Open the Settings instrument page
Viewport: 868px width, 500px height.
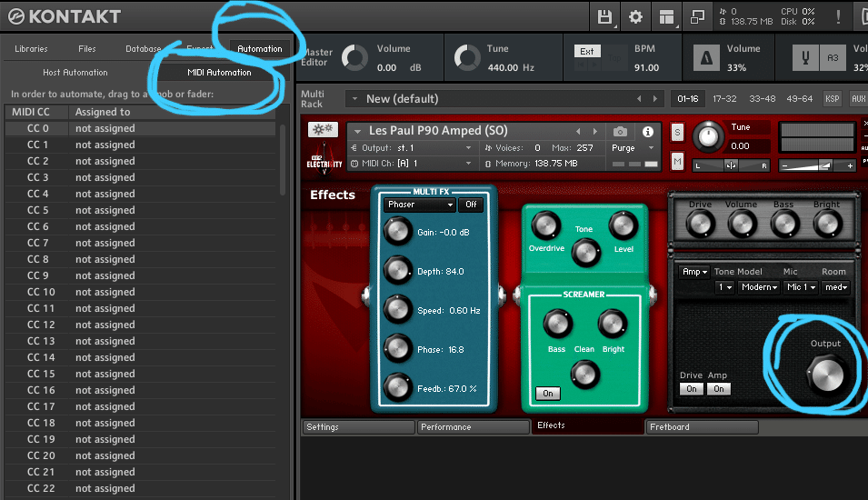358,427
